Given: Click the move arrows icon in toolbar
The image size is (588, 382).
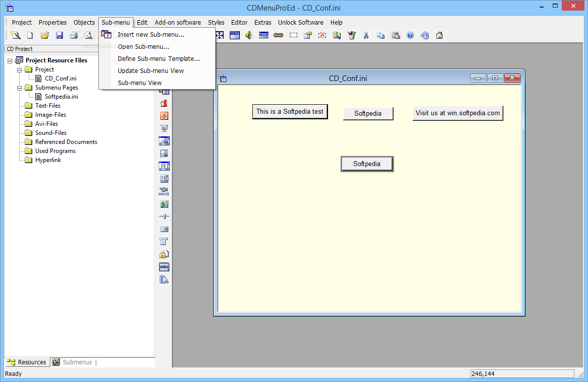Looking at the screenshot, I should (x=220, y=35).
